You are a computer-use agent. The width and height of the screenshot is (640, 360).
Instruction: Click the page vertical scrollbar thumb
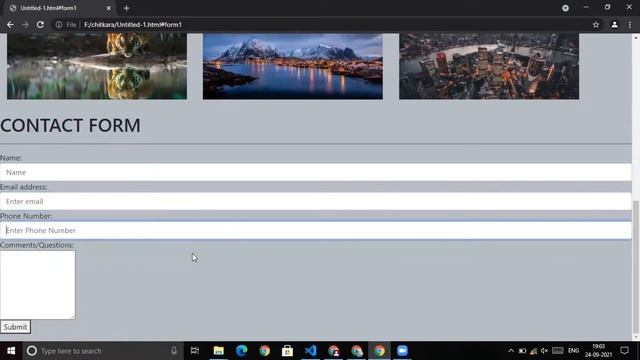click(x=636, y=267)
